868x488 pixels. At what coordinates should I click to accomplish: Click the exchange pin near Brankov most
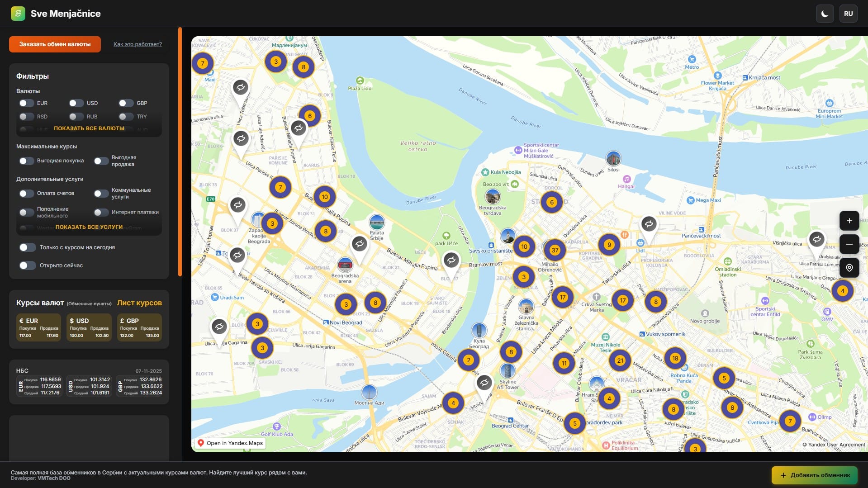tap(451, 261)
